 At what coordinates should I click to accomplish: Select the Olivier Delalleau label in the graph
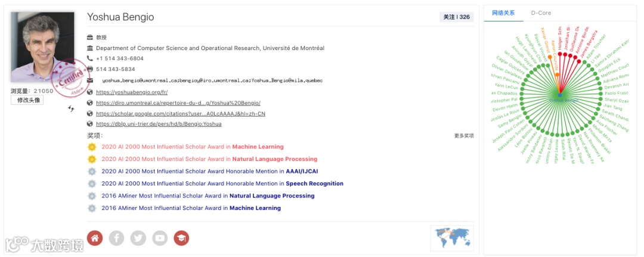[507, 72]
